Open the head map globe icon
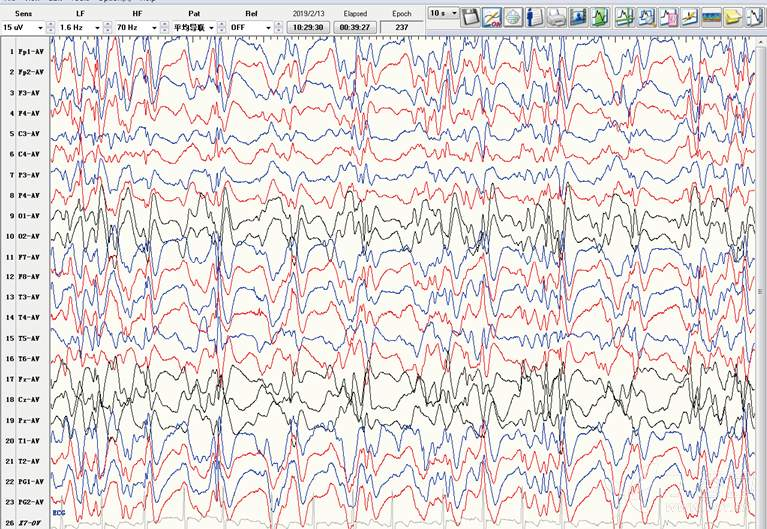Screen dimensions: 767x529 pyautogui.click(x=513, y=17)
